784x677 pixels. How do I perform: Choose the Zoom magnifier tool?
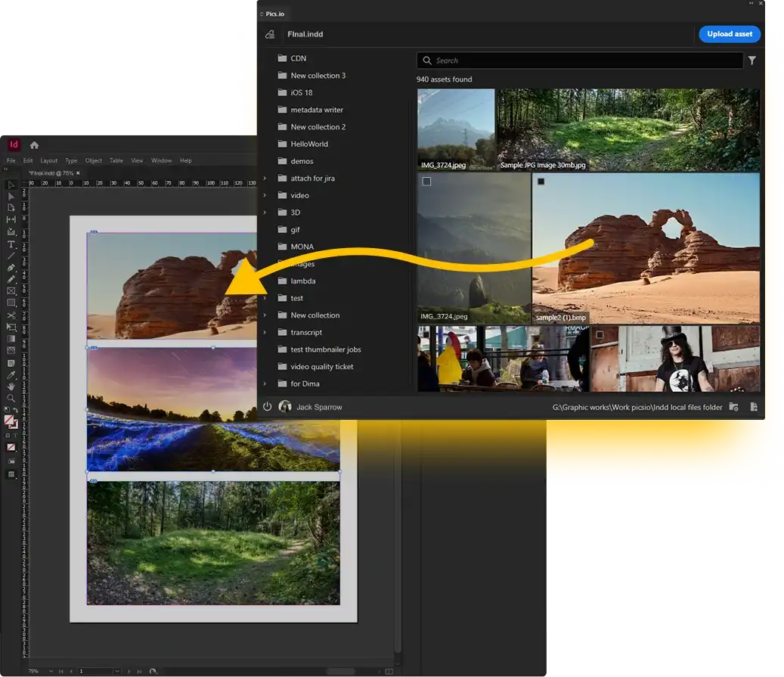click(11, 398)
